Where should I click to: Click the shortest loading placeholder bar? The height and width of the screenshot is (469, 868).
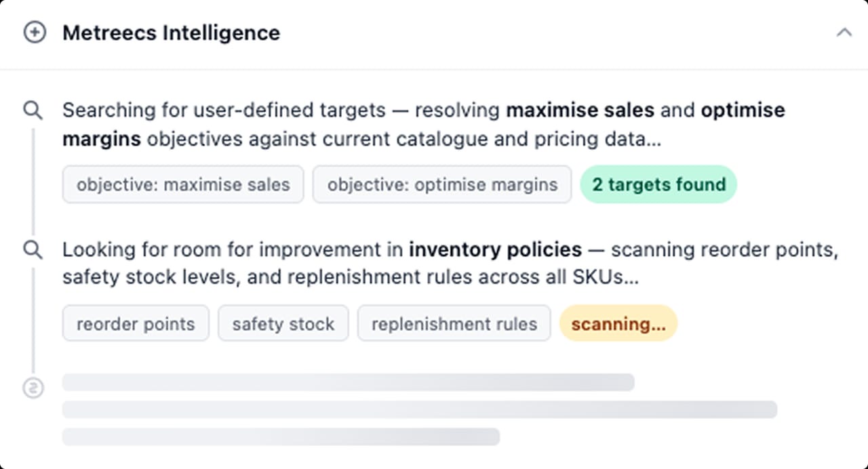(281, 436)
